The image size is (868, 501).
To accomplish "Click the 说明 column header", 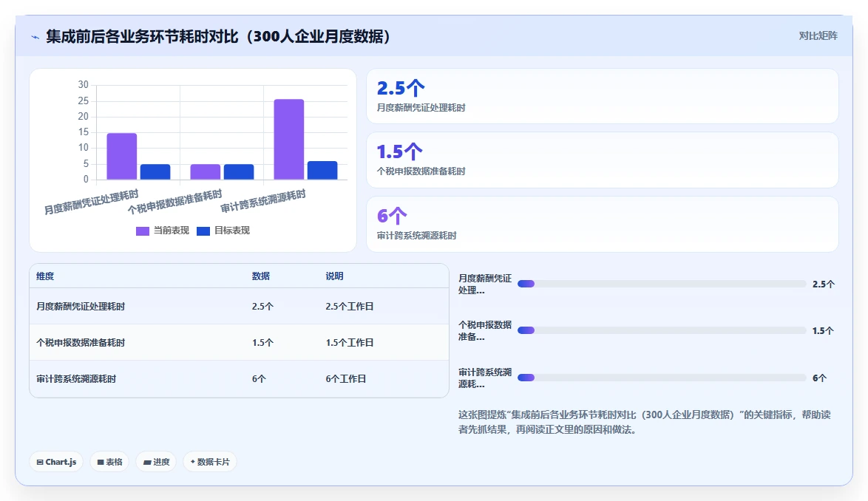I will (x=334, y=276).
